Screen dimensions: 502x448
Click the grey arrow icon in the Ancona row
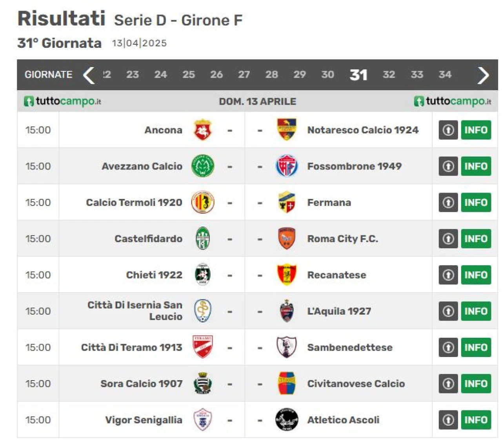(x=448, y=130)
